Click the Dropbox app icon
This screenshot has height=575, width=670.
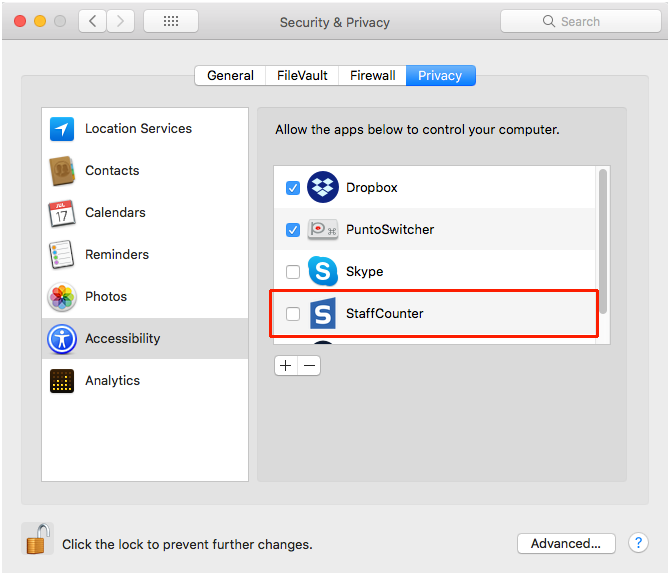click(323, 187)
